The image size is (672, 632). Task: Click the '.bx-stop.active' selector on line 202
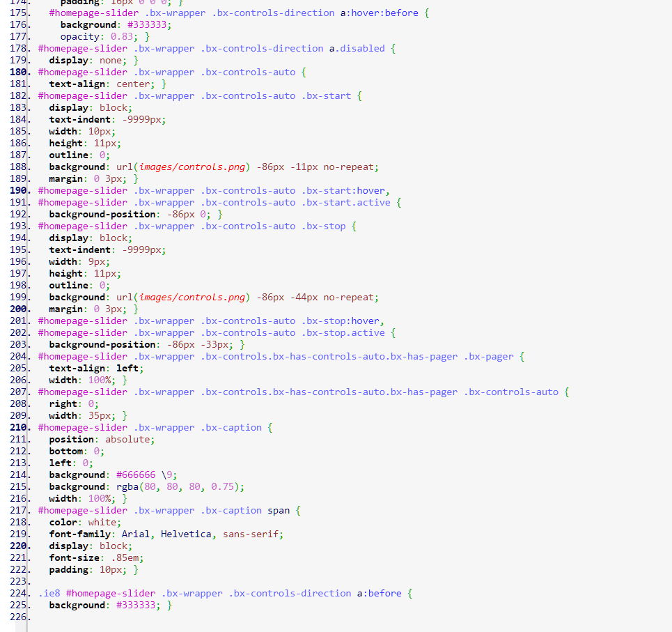click(x=343, y=332)
